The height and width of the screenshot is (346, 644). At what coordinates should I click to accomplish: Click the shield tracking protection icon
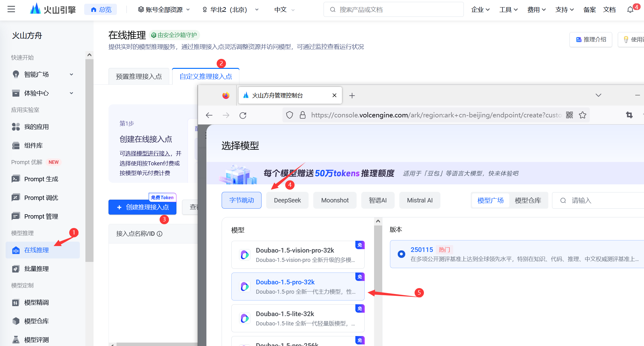290,115
